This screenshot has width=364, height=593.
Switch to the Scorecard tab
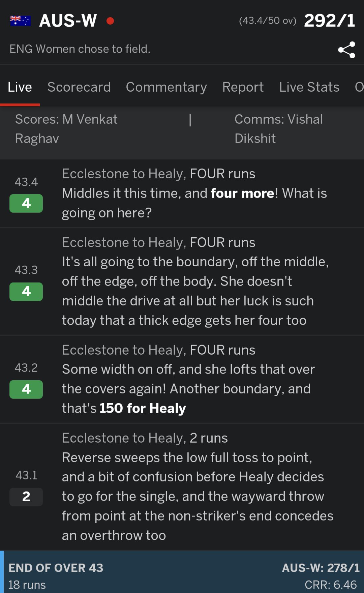[x=79, y=87]
